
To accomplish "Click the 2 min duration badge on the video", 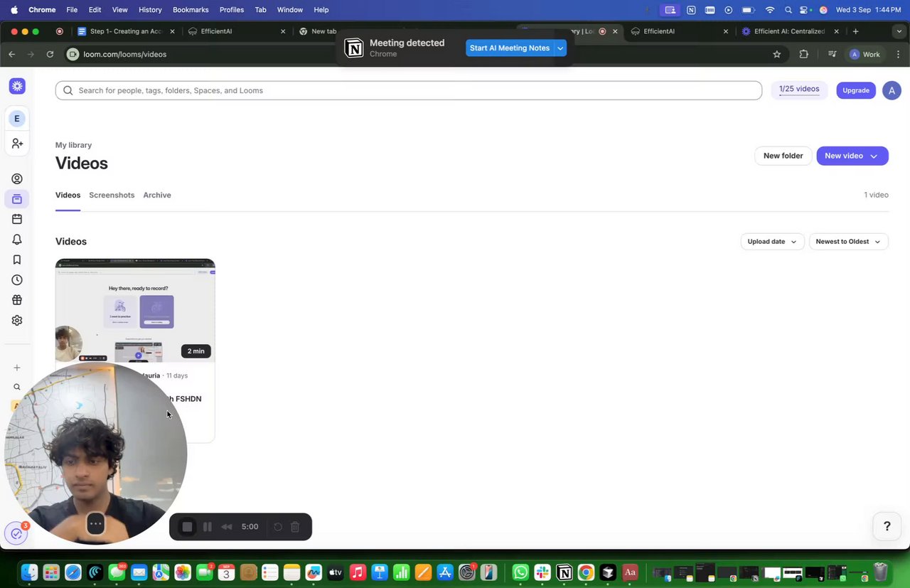I will (196, 351).
